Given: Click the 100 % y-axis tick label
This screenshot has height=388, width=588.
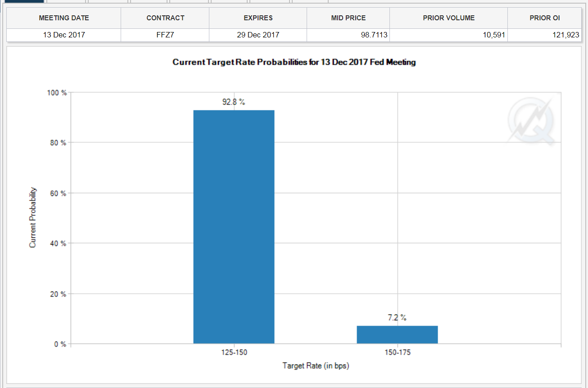Looking at the screenshot, I should click(x=56, y=92).
